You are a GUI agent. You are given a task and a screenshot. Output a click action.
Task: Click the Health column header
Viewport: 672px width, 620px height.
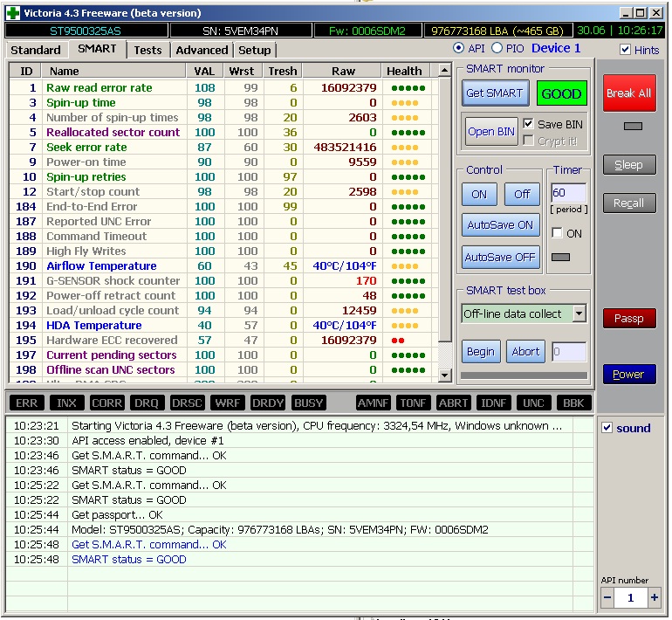[406, 71]
